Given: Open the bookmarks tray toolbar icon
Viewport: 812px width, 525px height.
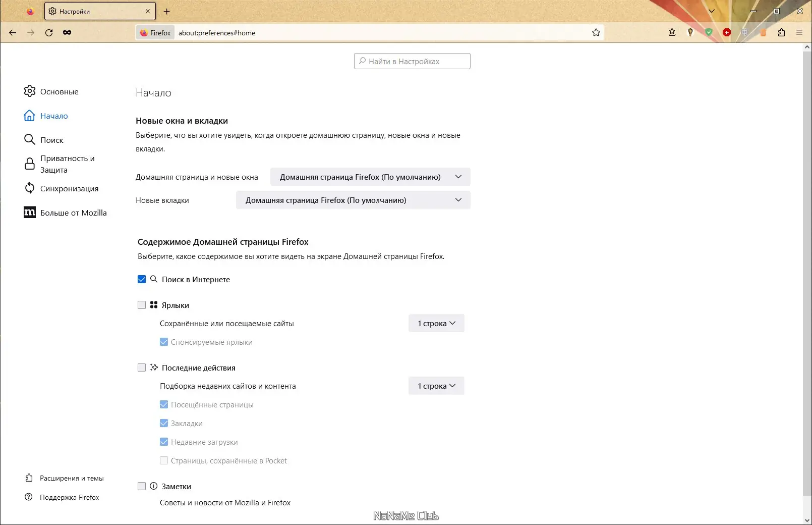Looking at the screenshot, I should click(x=672, y=32).
